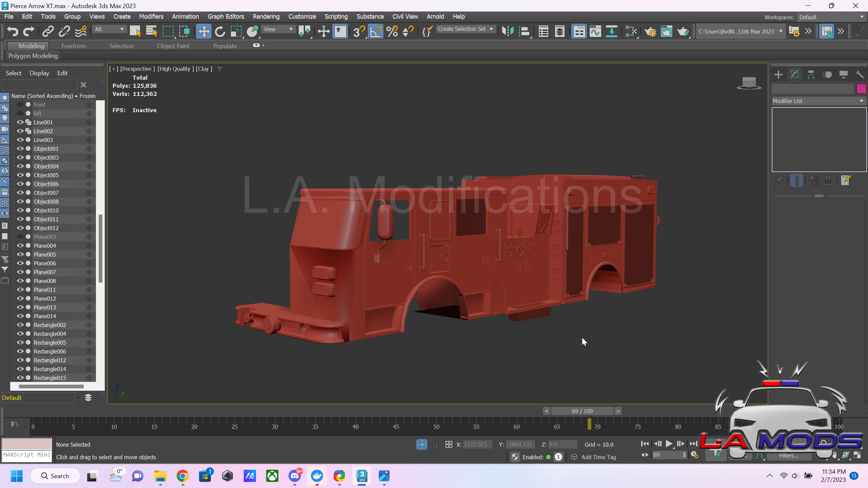This screenshot has width=868, height=488.
Task: Switch to the Freeform ribbon tab
Action: click(73, 46)
